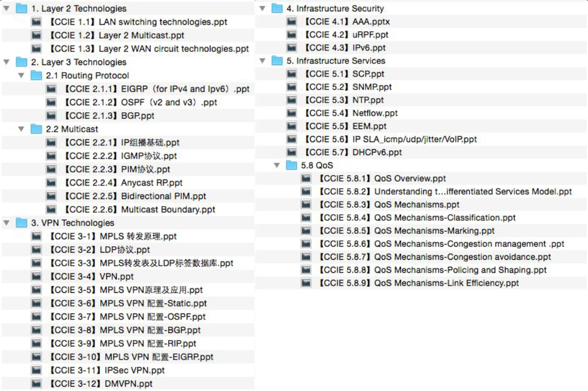This screenshot has width=588, height=391.
Task: Click the ppt icon for CCIE 3-2 LDP协议
Action: pyautogui.click(x=36, y=249)
